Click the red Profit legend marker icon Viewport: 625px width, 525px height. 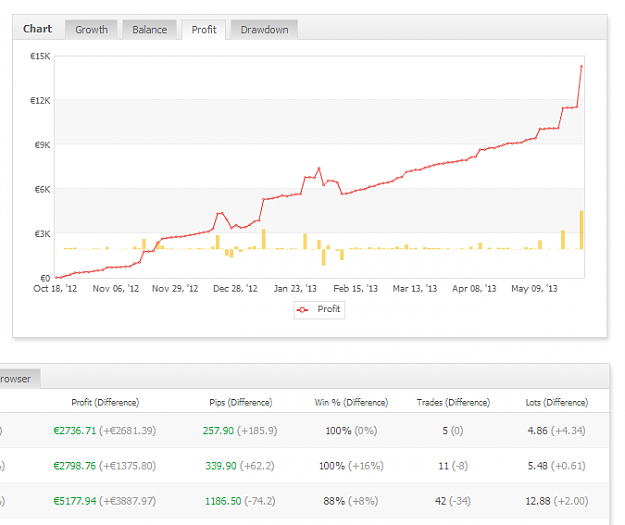(303, 310)
